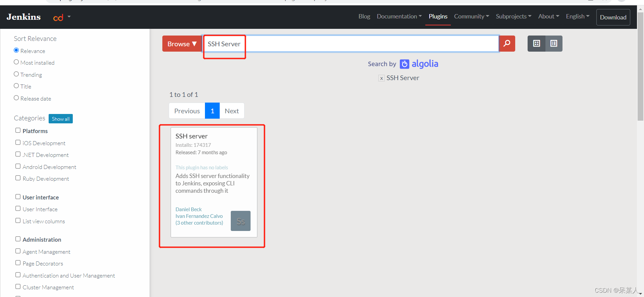Check iOS Development category
The width and height of the screenshot is (644, 297).
(x=18, y=142)
